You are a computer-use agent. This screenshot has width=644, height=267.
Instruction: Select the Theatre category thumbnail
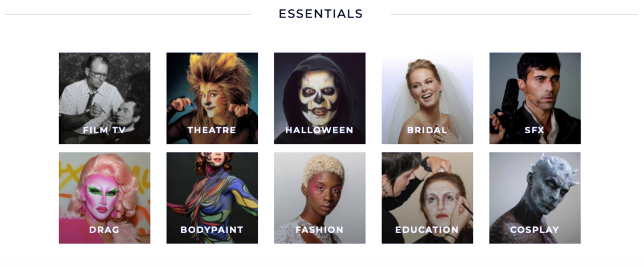click(x=212, y=98)
